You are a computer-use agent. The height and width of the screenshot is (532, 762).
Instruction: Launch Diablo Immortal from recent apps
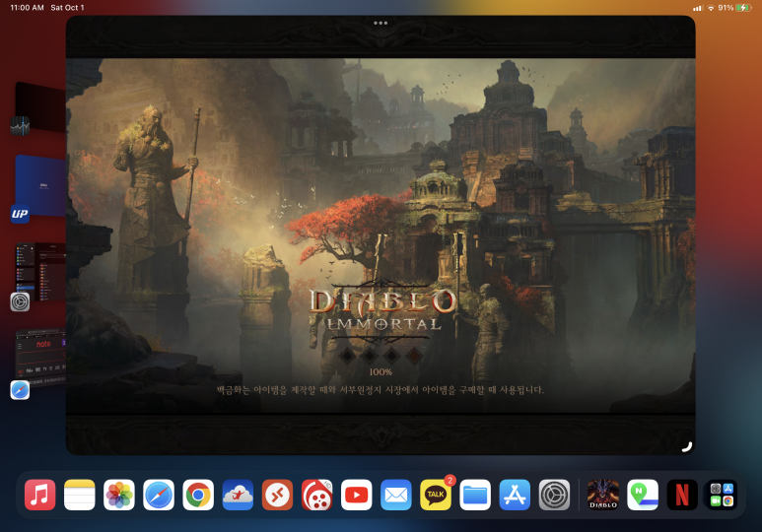[603, 495]
